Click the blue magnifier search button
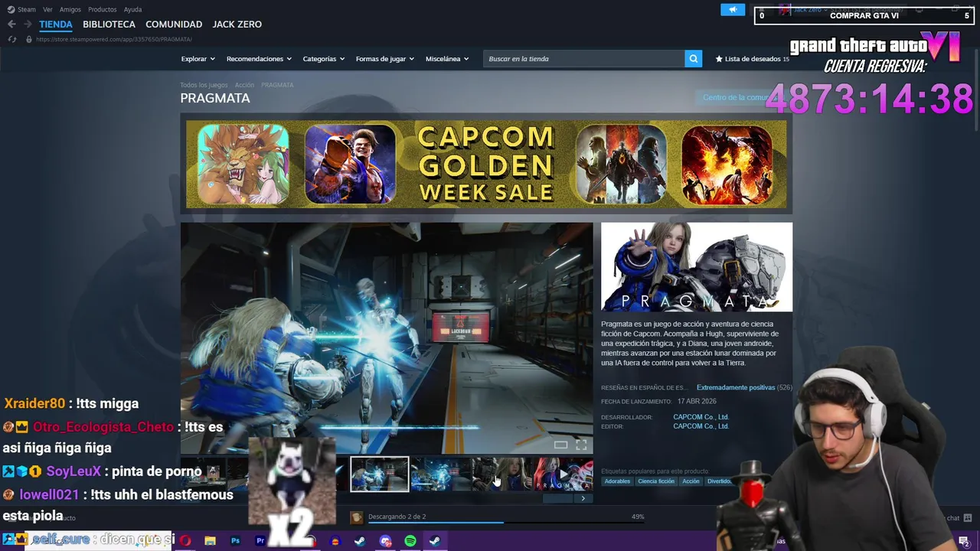The image size is (980, 551). click(x=693, y=59)
